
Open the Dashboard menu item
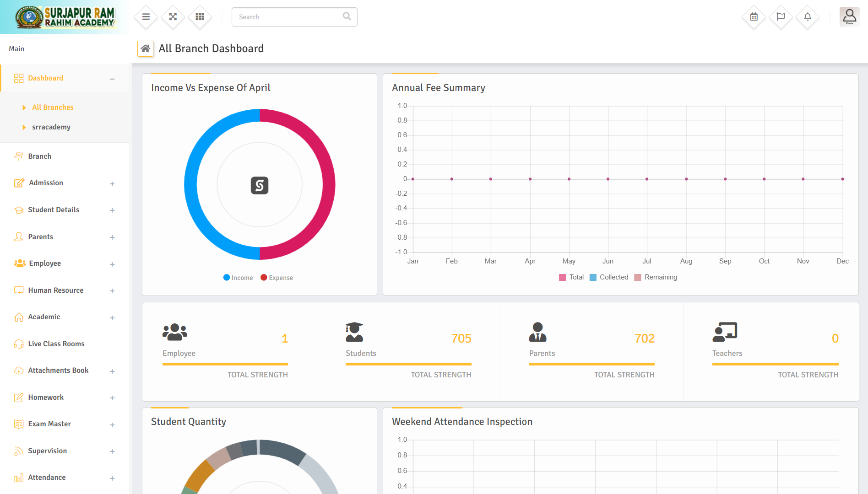click(x=65, y=78)
